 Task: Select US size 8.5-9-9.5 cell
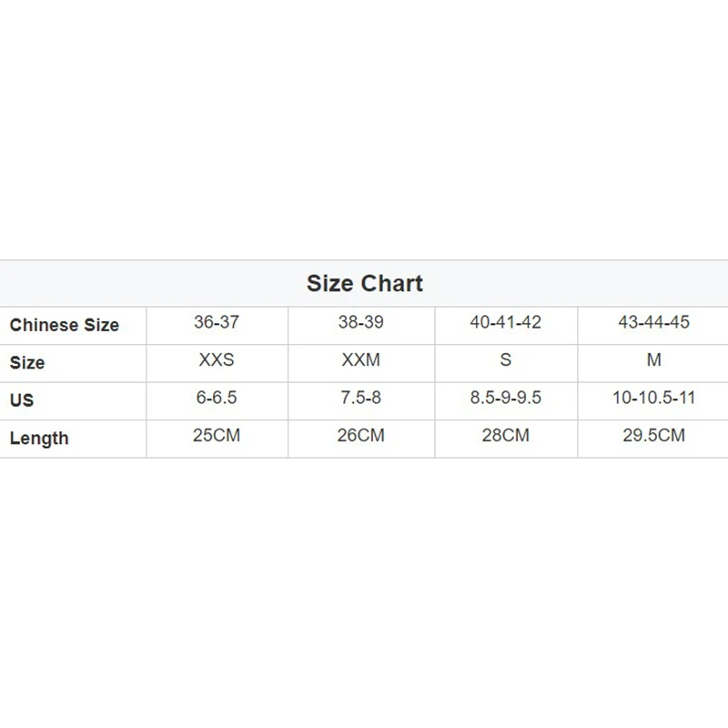[x=506, y=399]
